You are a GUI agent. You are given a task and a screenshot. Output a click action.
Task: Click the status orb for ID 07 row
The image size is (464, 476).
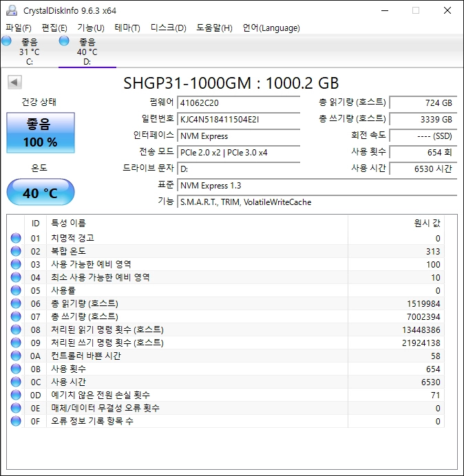[16, 316]
